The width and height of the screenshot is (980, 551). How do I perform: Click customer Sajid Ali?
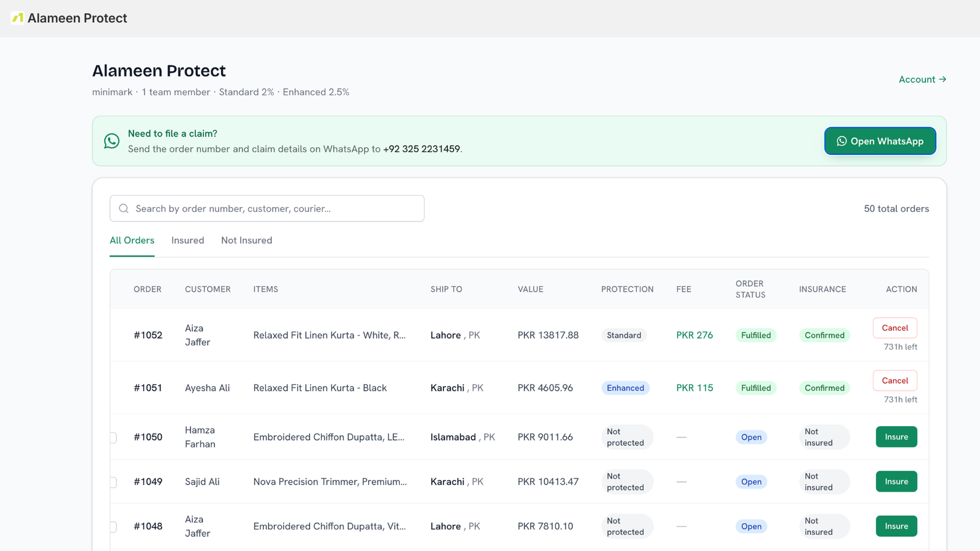tap(202, 481)
